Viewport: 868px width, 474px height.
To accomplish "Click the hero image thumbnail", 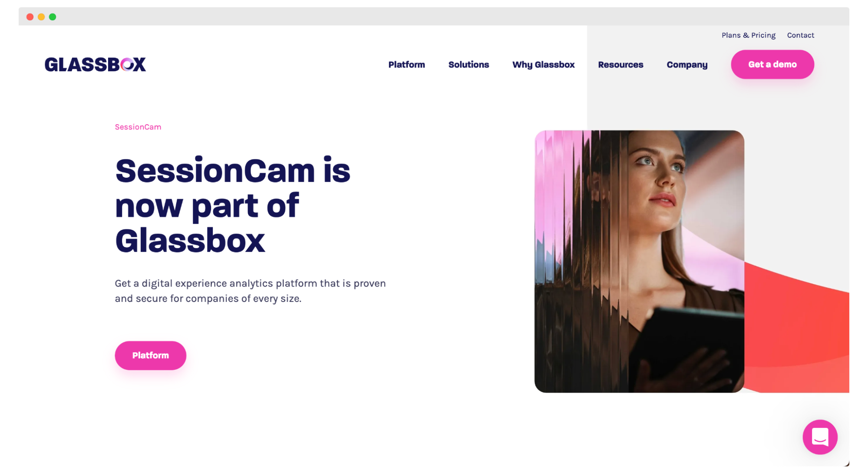I will click(x=640, y=260).
